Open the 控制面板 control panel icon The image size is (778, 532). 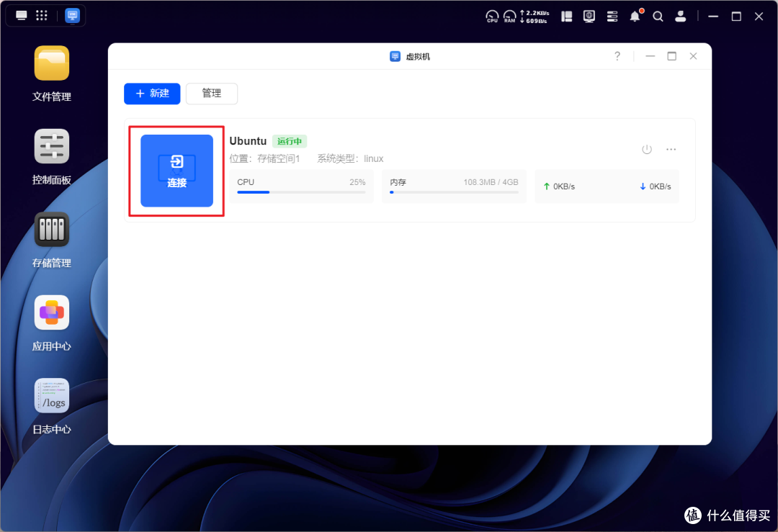(52, 146)
